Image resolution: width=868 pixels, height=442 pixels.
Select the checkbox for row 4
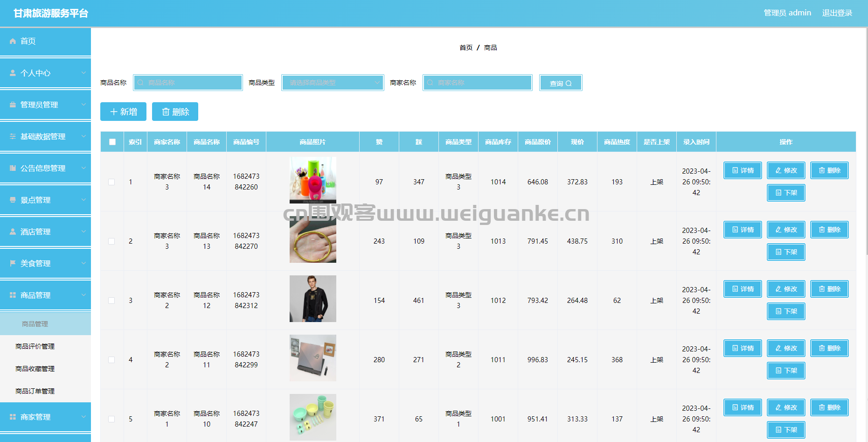tap(111, 360)
